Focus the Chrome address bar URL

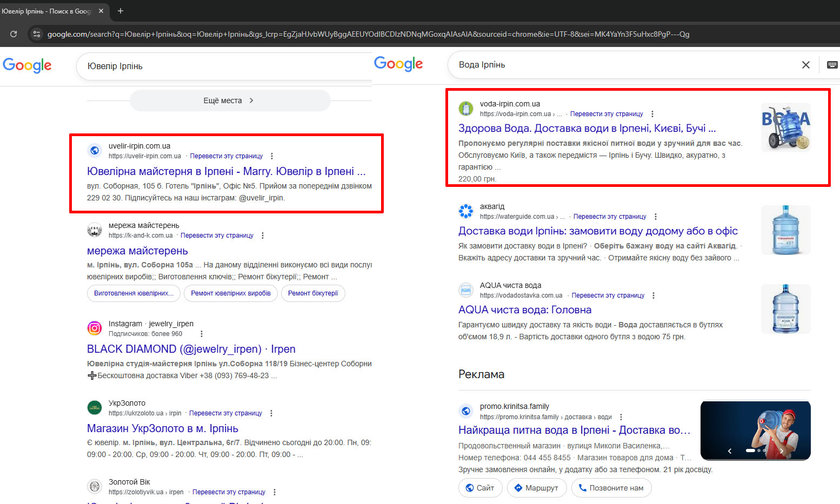click(x=368, y=34)
